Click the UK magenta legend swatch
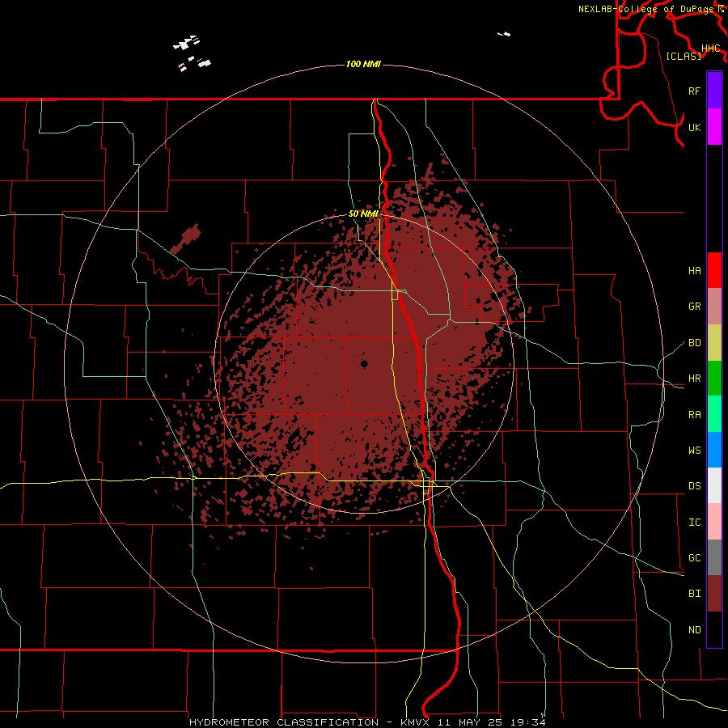Screen dimensions: 728x728 714,127
